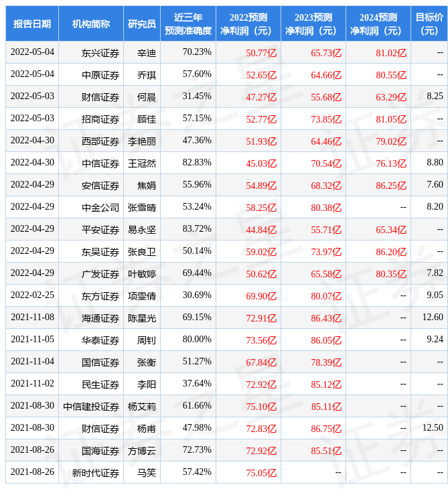Viewport: 448px width, 489px height.
Task: Click report date 2022-02-25
Action: point(32,295)
